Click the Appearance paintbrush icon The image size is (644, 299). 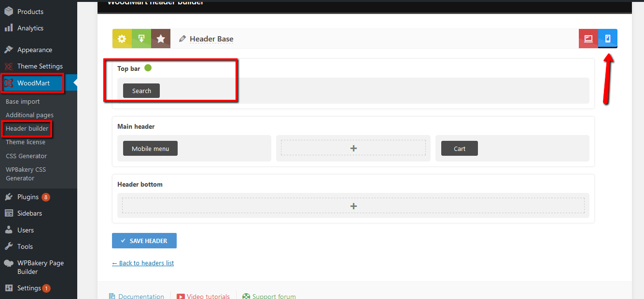click(9, 50)
